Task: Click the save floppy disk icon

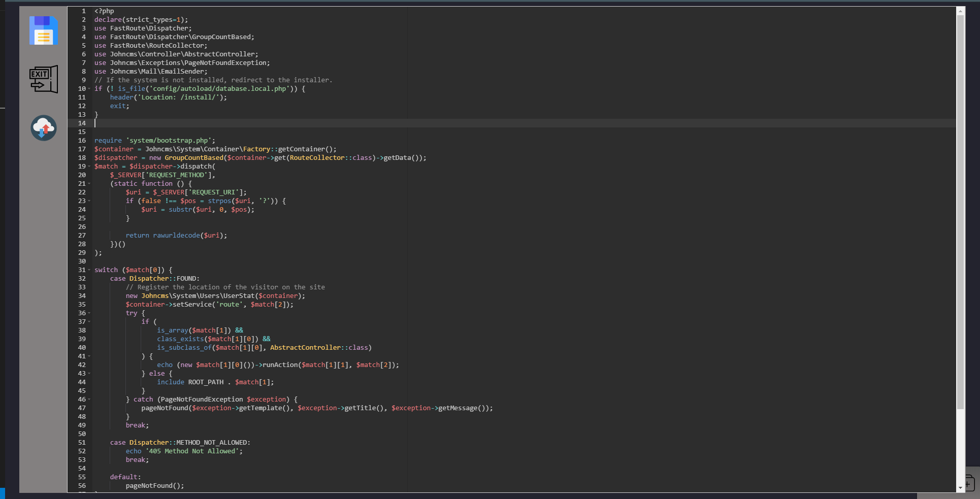Action: (43, 30)
